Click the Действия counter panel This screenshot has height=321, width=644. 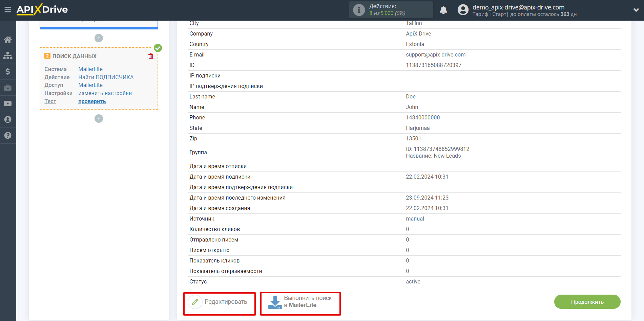391,10
